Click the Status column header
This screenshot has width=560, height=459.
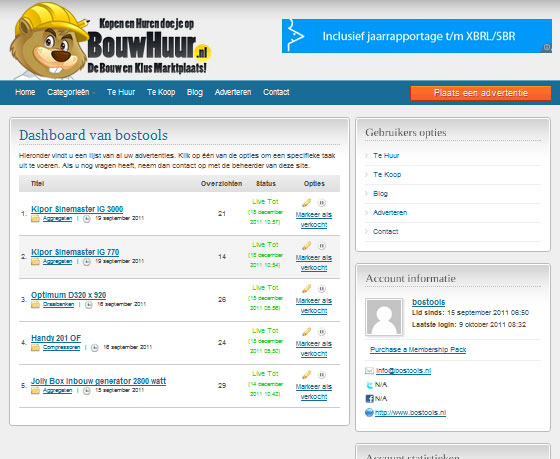(x=266, y=184)
